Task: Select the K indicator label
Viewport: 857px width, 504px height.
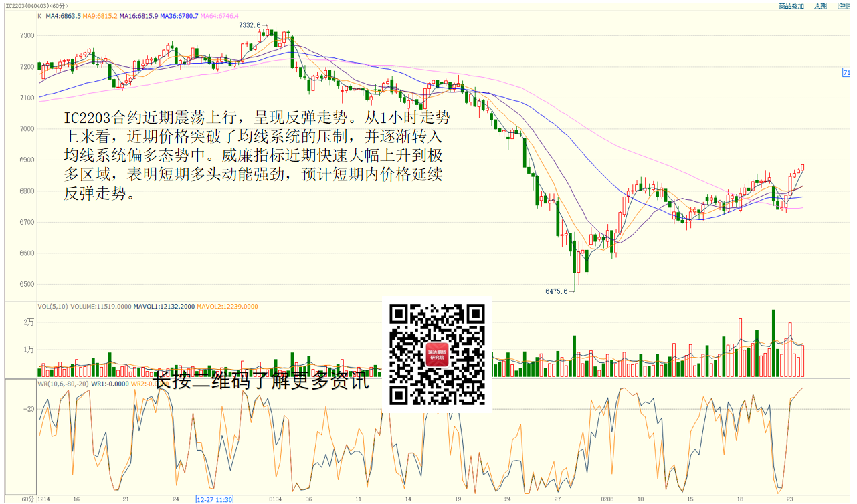Action: point(39,15)
